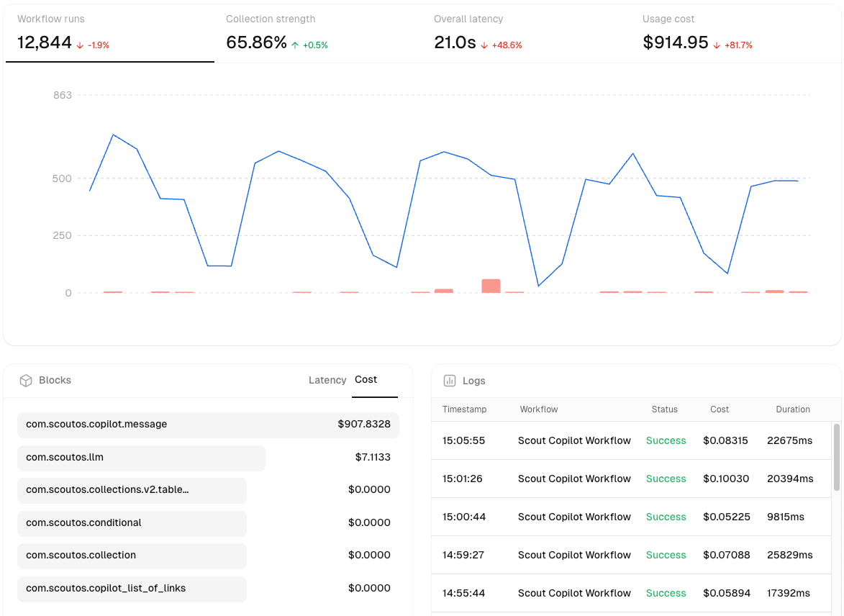Viewport: 844px width, 616px height.
Task: Click the red arrow beside +81.7%
Action: point(717,46)
